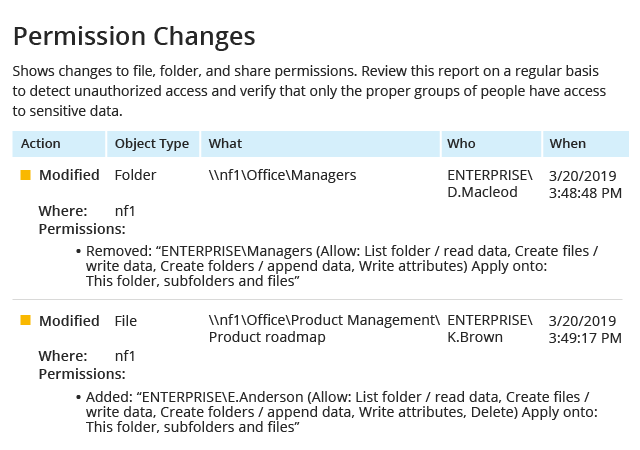Click the yellow Modified icon for Product roadmap
The image size is (640, 450).
(x=25, y=320)
